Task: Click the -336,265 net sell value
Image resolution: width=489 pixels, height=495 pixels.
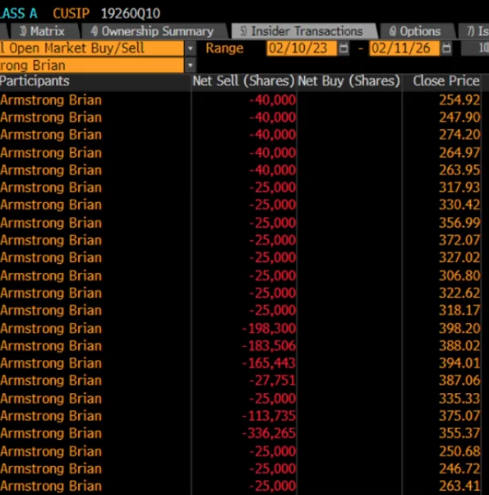Action: tap(269, 433)
